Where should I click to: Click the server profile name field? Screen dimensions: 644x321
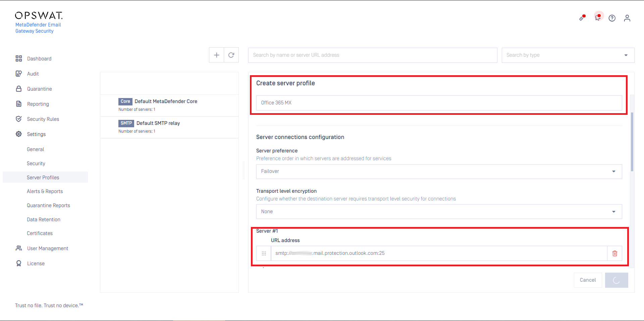439,103
